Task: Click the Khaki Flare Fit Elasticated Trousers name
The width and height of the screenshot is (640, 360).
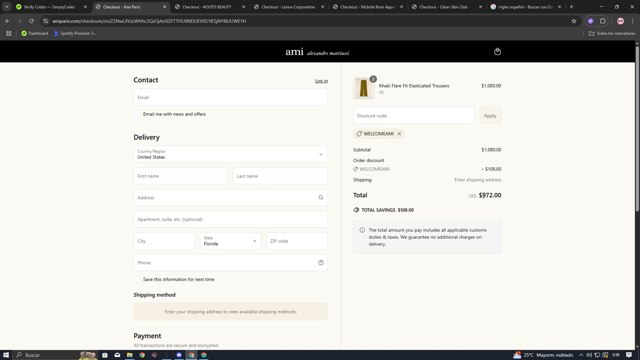Action: [414, 86]
